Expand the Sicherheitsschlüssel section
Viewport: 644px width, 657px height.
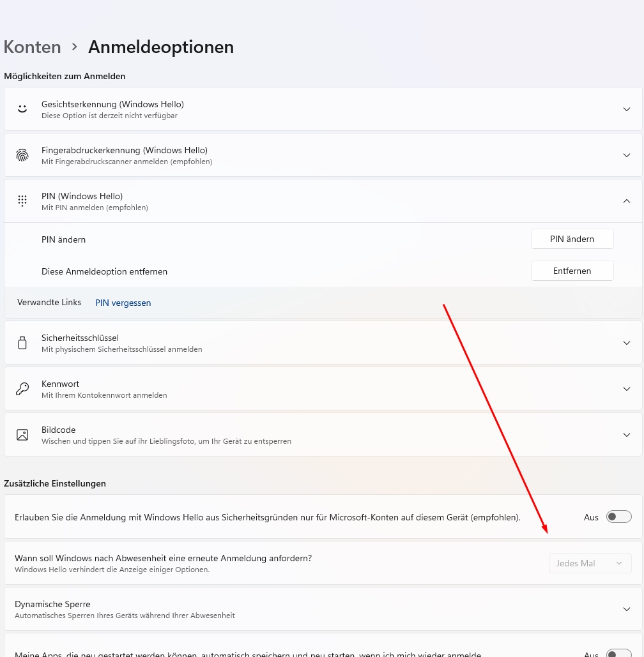[626, 343]
